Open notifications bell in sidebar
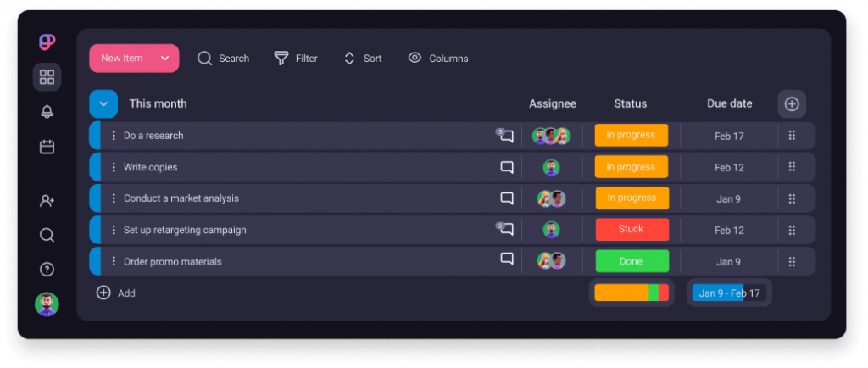The width and height of the screenshot is (868, 368). pos(47,112)
